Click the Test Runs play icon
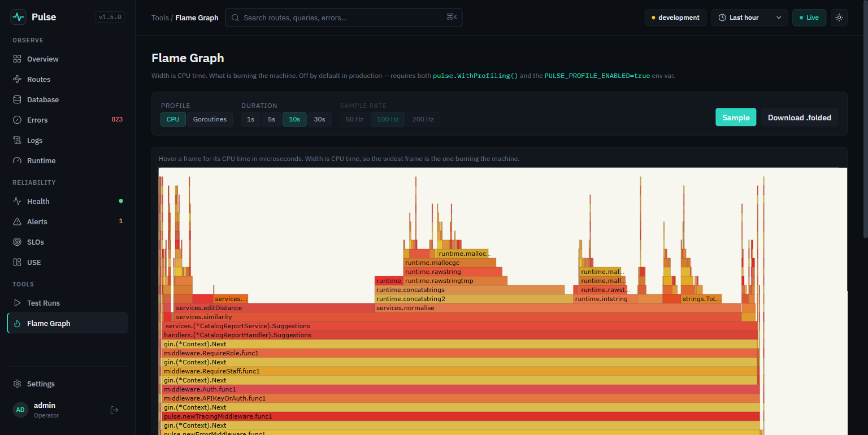This screenshot has height=435, width=868. tap(17, 303)
